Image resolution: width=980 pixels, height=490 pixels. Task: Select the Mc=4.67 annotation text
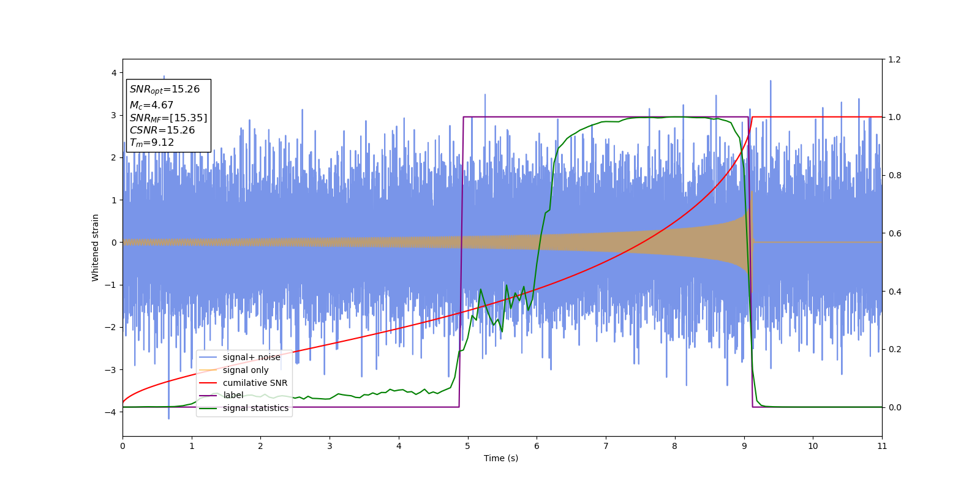[151, 105]
